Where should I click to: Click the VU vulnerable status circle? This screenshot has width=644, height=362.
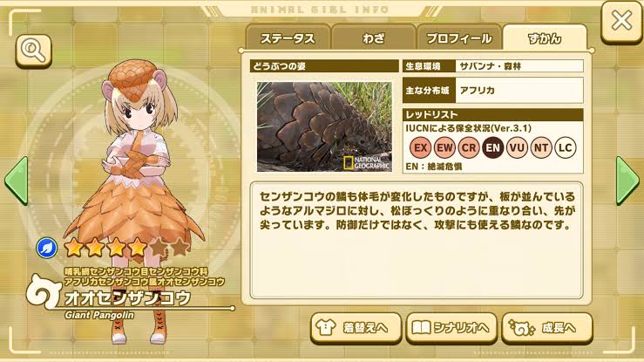pos(517,147)
